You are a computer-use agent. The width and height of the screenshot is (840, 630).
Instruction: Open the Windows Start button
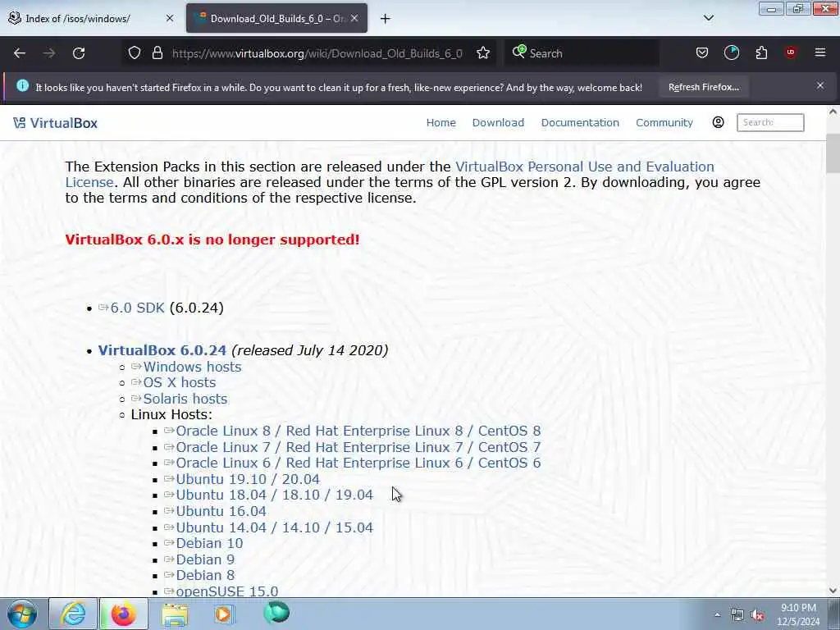[22, 614]
